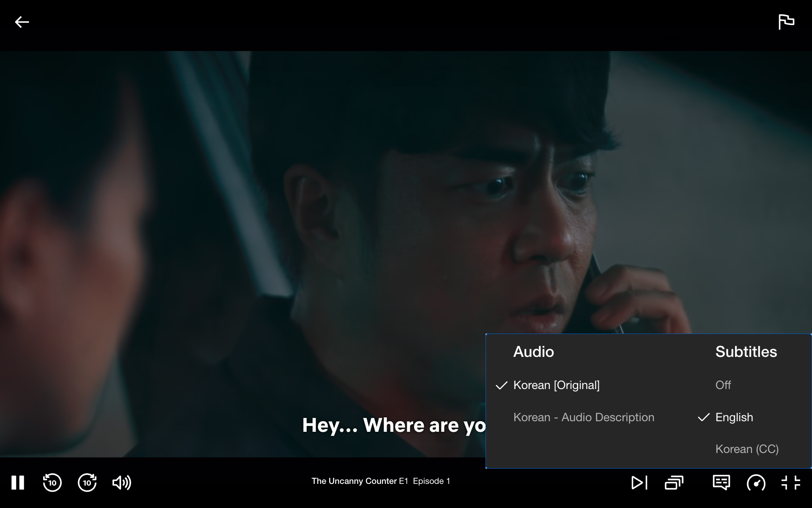Turn subtitles Off

(723, 385)
